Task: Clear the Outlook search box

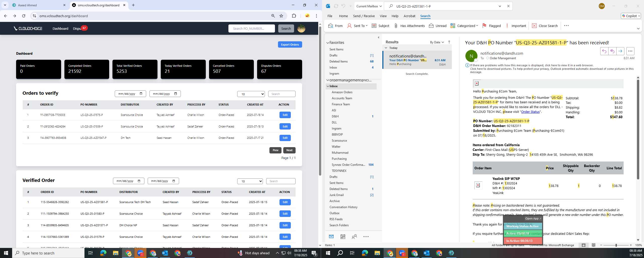Action: [x=508, y=6]
